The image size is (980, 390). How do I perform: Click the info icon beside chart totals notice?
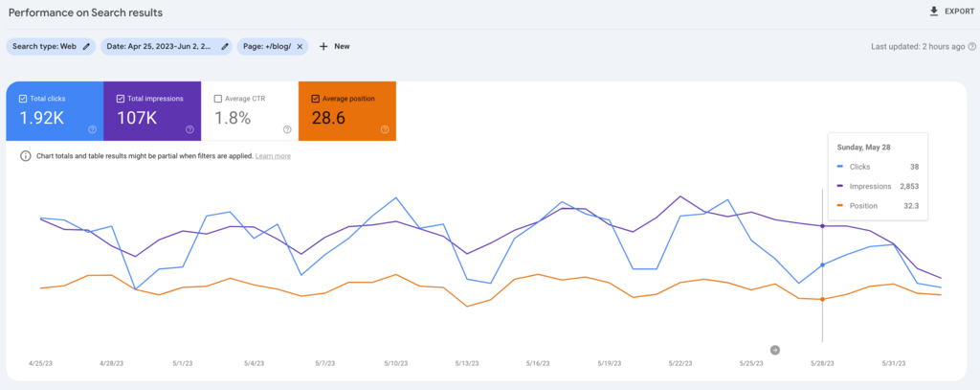tap(25, 156)
